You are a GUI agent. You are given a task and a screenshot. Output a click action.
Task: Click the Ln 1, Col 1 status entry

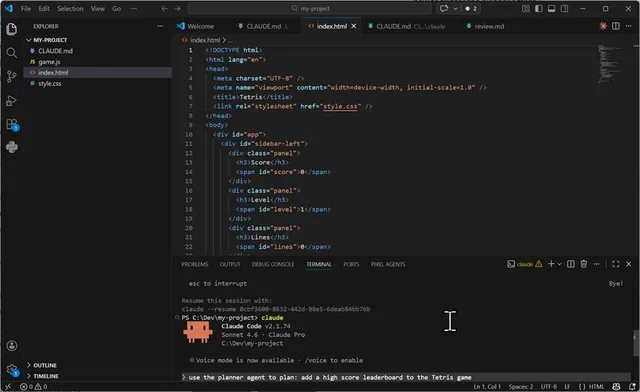click(x=487, y=386)
